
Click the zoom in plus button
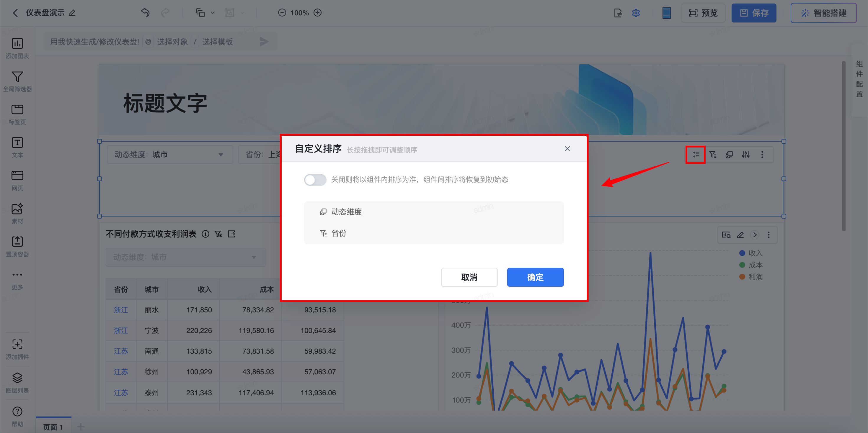click(x=317, y=13)
